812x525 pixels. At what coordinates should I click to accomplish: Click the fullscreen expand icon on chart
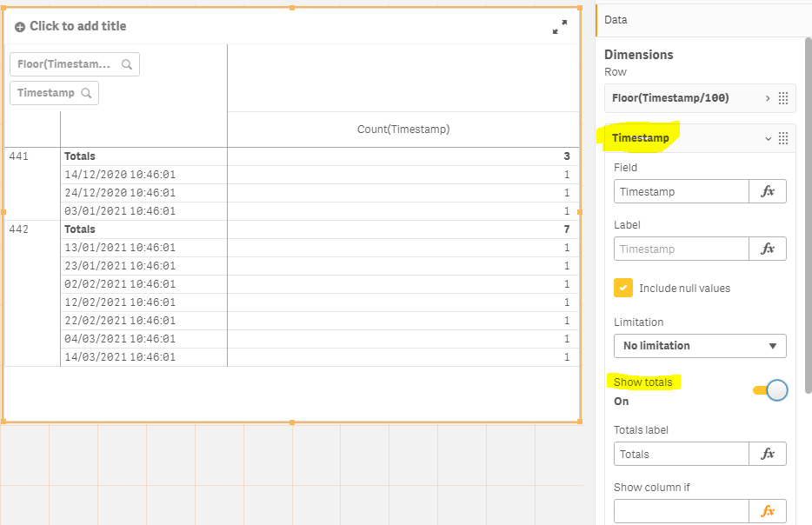coord(560,28)
